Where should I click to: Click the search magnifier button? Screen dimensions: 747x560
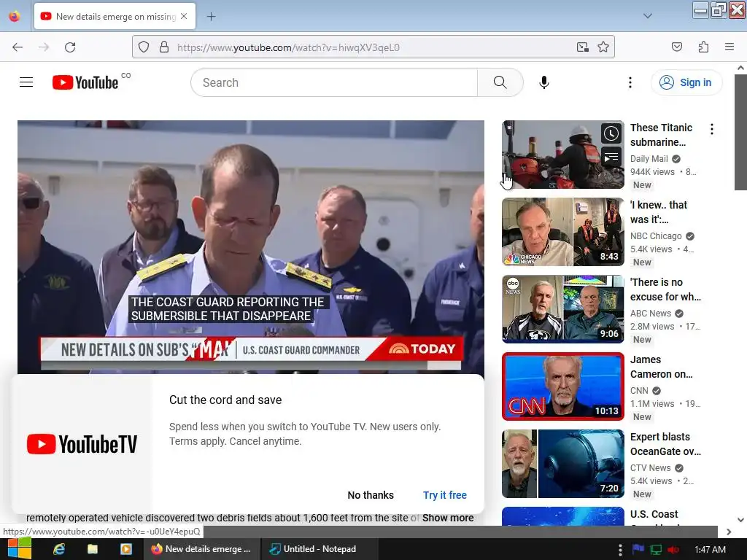pos(500,82)
